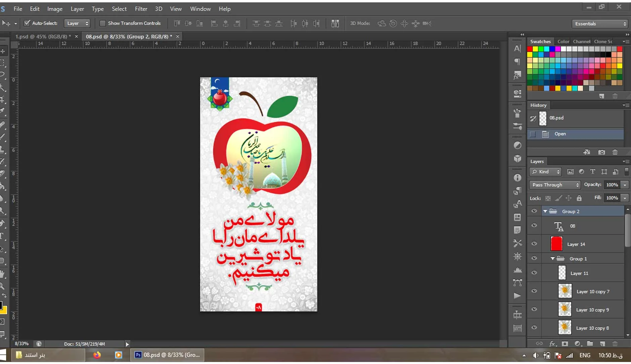Create a new layer in Layers panel
The image size is (631, 364).
coord(602,344)
